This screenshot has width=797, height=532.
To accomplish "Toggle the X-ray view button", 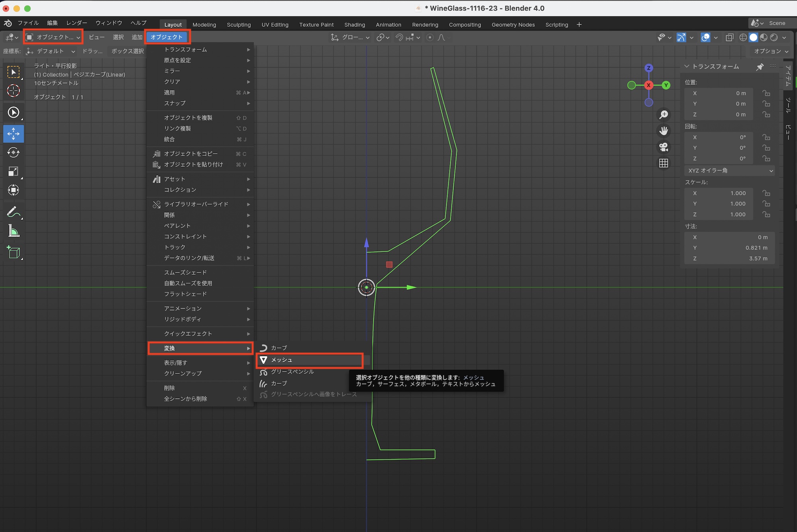I will coord(729,37).
